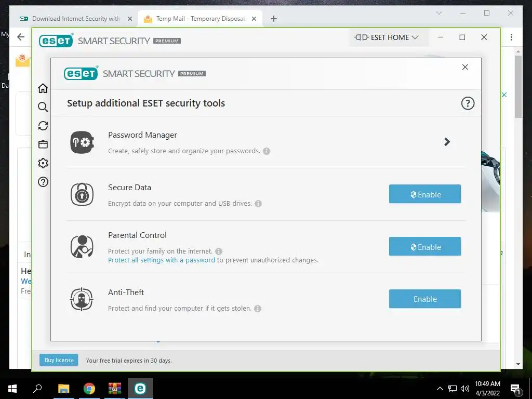Open Help and support sidebar icon
This screenshot has width=532, height=399.
point(43,182)
